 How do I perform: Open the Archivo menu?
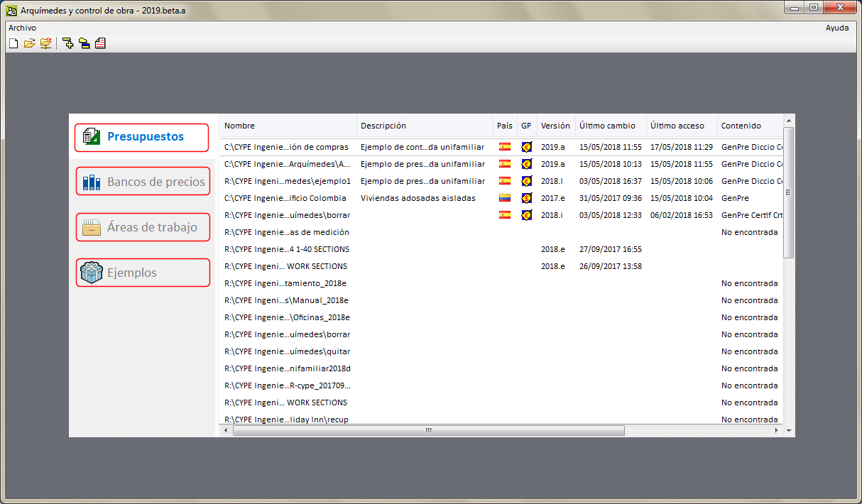click(x=22, y=28)
